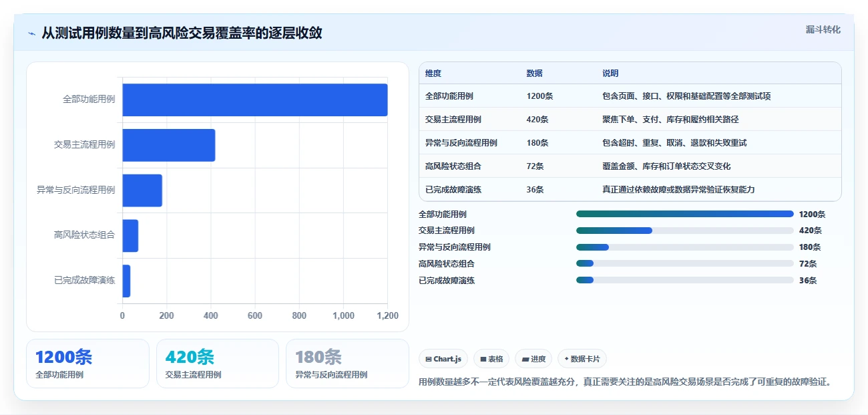Screen dimensions: 868x415
Task: Click the description 包含页面、接口、权限和基础配置等全部测试项
Action: click(x=686, y=96)
